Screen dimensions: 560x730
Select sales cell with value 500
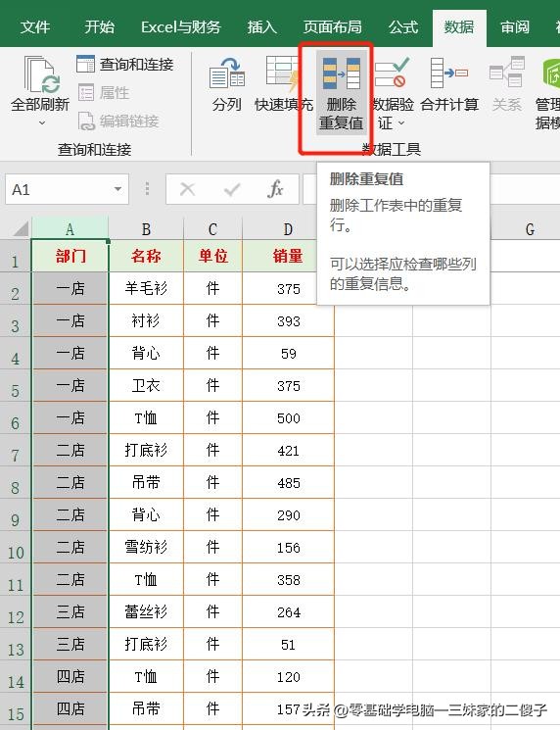(x=289, y=417)
